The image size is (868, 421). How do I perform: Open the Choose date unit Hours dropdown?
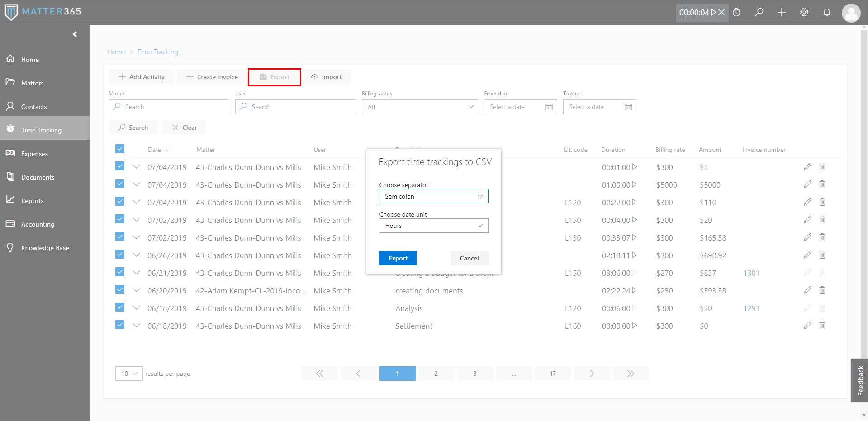click(433, 226)
